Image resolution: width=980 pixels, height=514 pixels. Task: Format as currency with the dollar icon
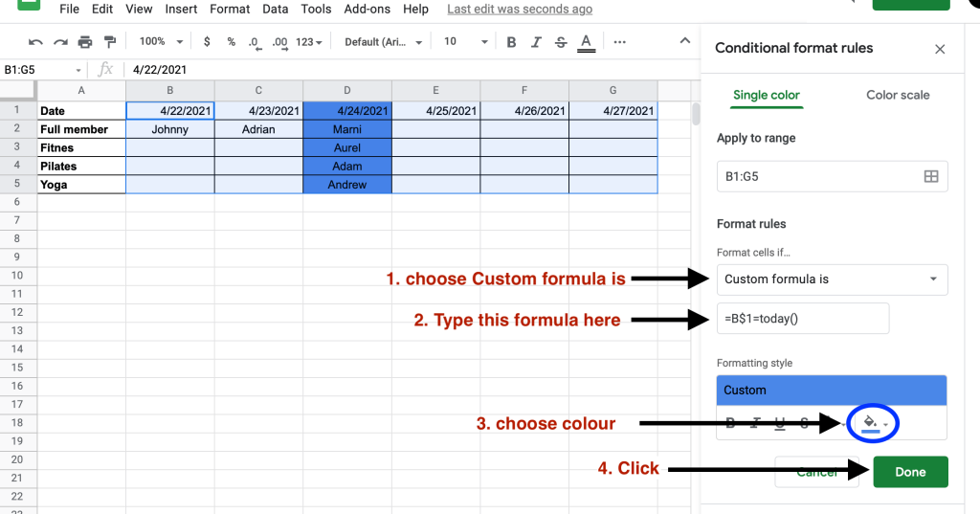(207, 42)
